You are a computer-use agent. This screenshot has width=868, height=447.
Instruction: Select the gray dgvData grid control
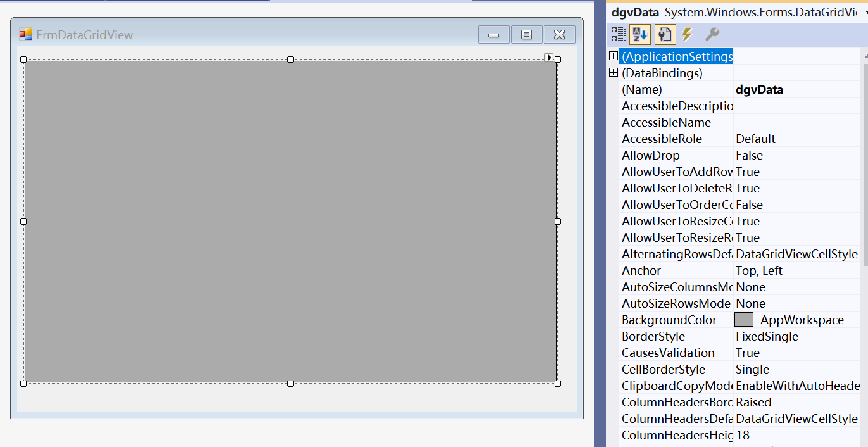pos(290,222)
